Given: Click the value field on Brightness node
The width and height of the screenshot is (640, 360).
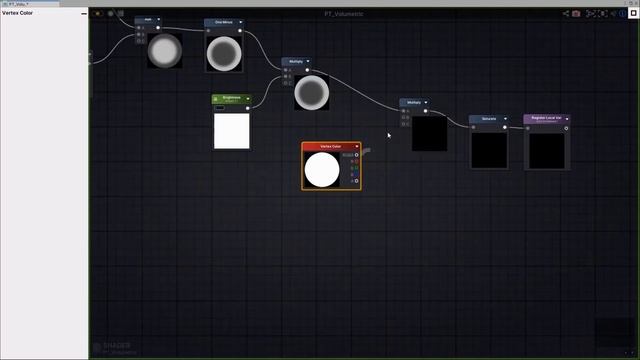Looking at the screenshot, I should [x=220, y=108].
